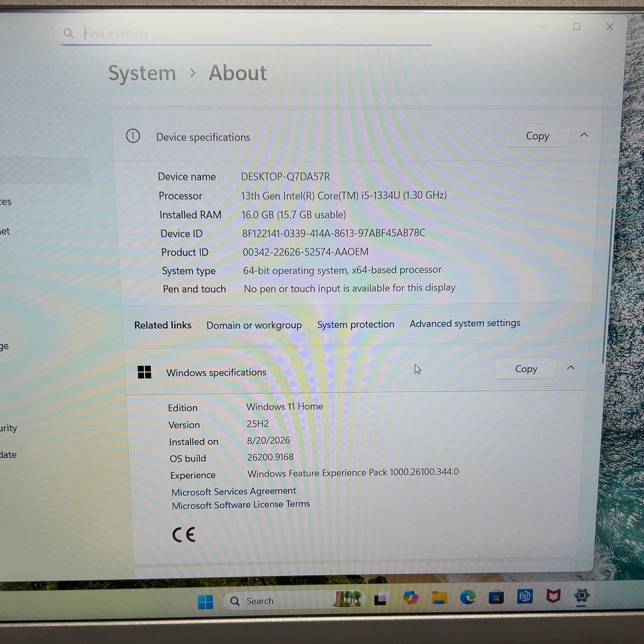Click the Related links label

(163, 325)
